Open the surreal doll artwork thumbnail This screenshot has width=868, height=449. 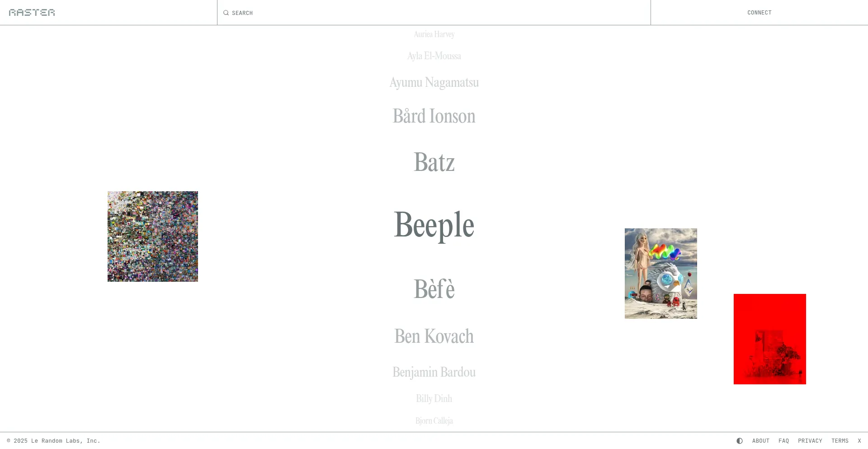660,274
